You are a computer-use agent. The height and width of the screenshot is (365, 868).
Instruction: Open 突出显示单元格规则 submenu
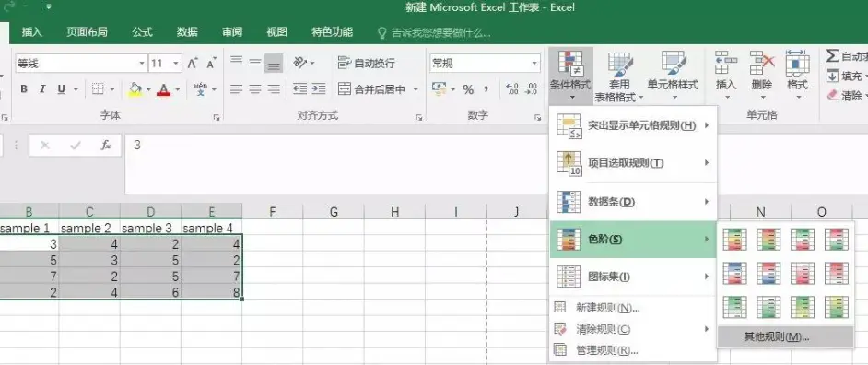(x=633, y=125)
